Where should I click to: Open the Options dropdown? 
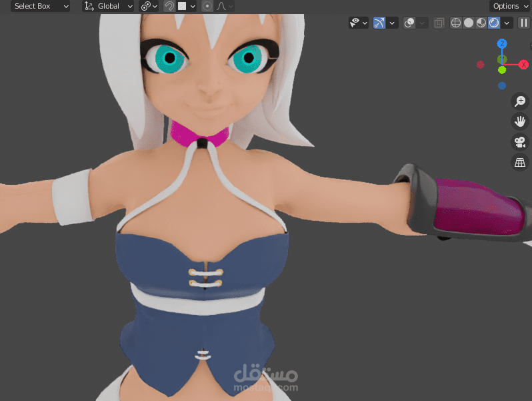[510, 6]
